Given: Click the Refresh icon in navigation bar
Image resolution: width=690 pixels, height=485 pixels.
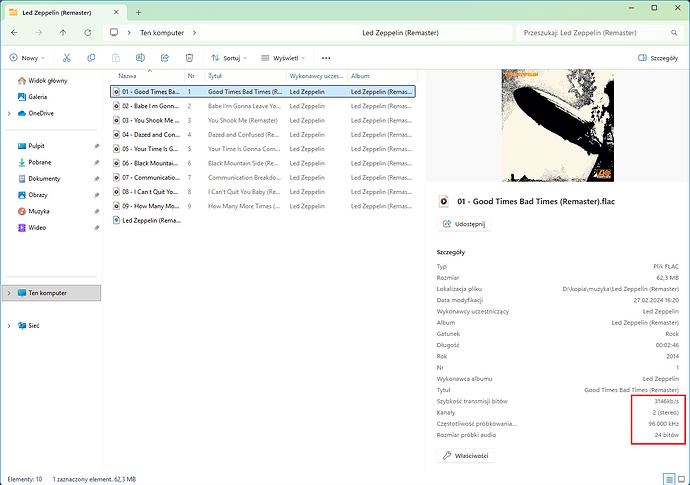Looking at the screenshot, I should coord(88,33).
